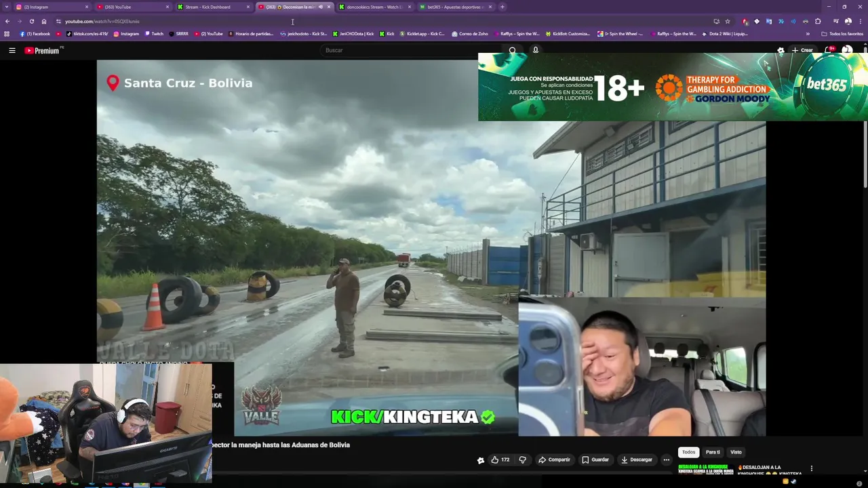
Task: Open the tiktok.com/es-419 bookmark
Action: click(87, 33)
